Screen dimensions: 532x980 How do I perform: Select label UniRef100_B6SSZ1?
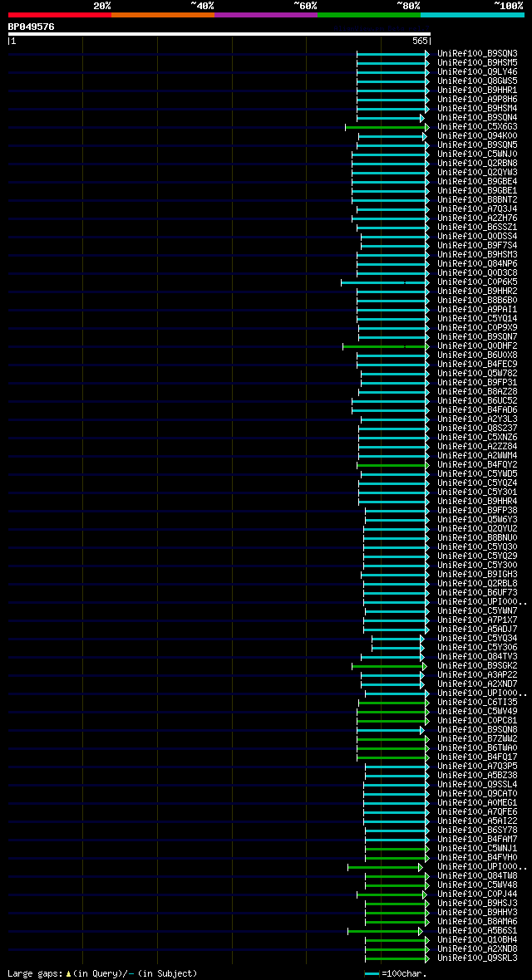[477, 228]
